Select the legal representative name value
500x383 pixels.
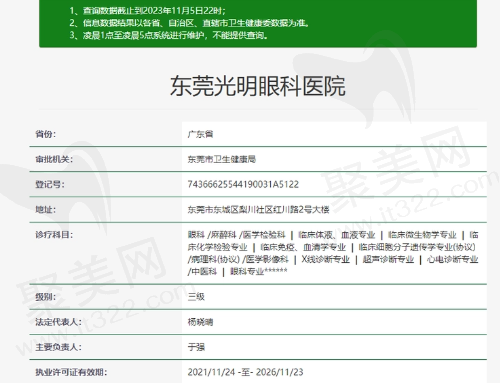[x=200, y=322]
